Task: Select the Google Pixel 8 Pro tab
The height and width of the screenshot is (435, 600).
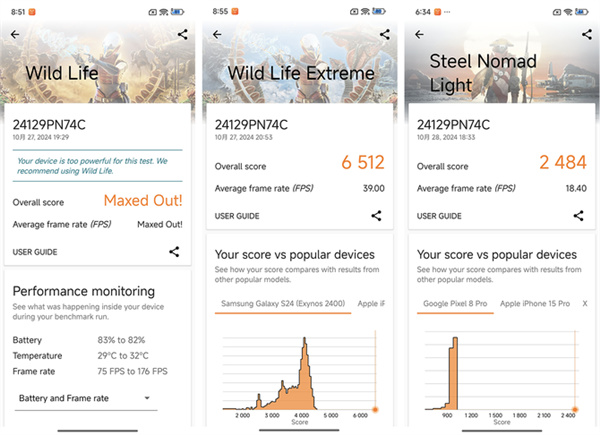Action: pyautogui.click(x=455, y=303)
